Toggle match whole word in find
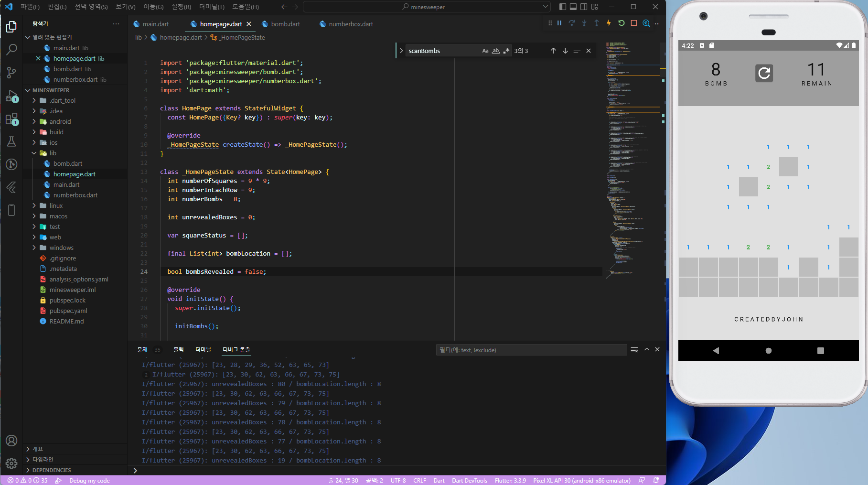 tap(496, 51)
